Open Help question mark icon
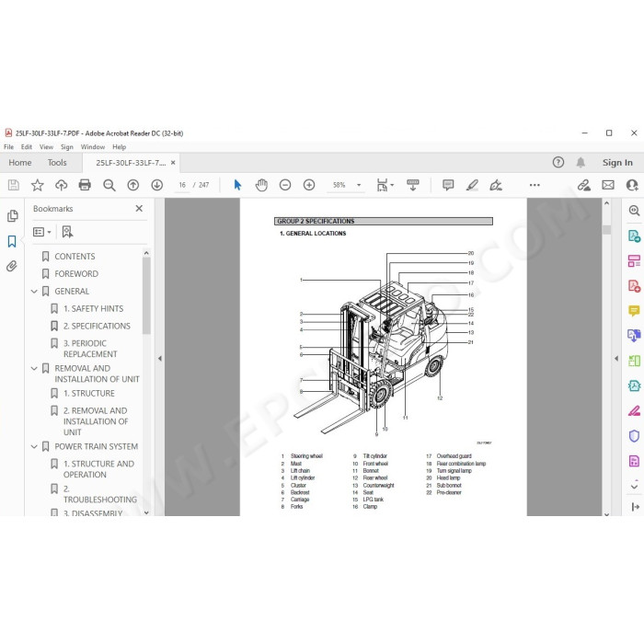This screenshot has height=644, width=644. (x=558, y=162)
